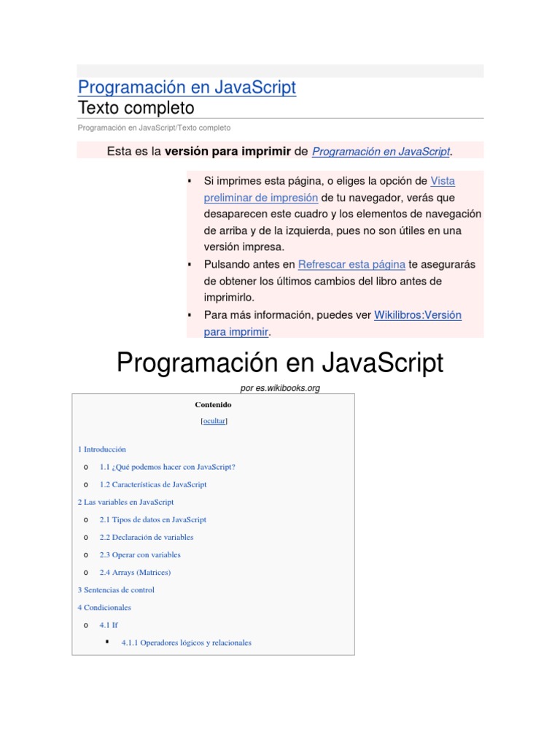Open Wikilibros:Versión para imprimir link
560x747 pixels.
point(332,323)
